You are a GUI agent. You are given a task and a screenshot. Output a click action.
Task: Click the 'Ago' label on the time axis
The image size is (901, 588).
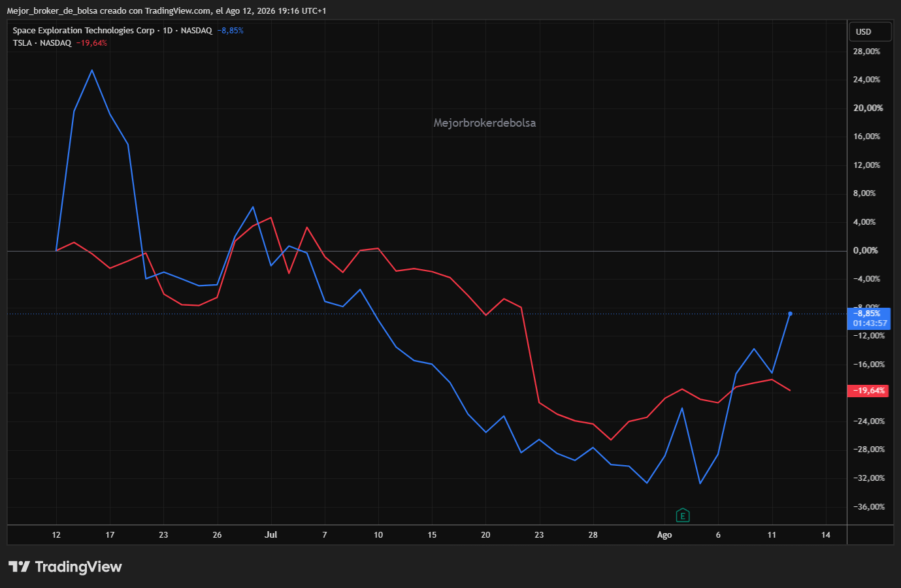tap(664, 535)
